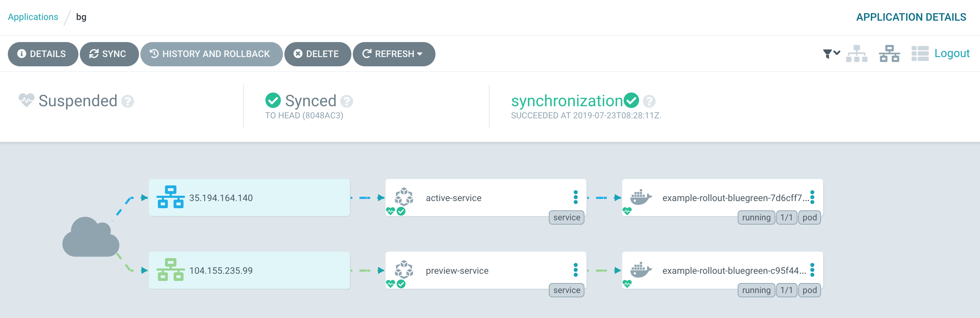Open the active-service kebab menu

[x=576, y=197]
